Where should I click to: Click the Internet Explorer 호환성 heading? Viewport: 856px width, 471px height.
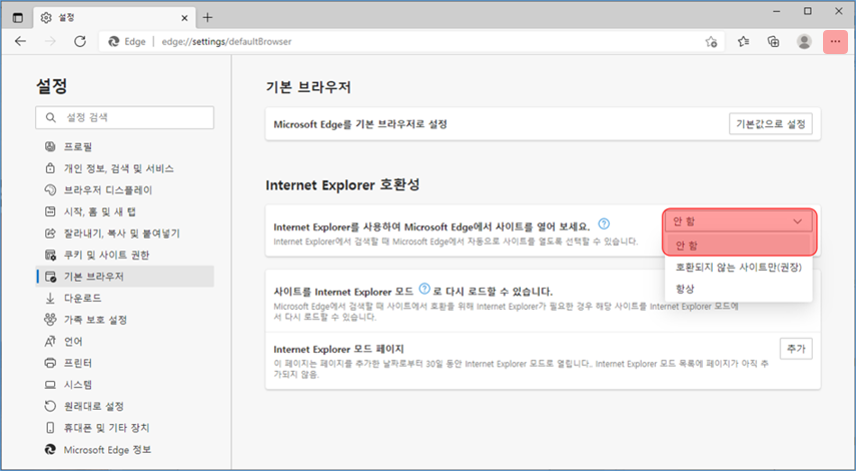[343, 185]
